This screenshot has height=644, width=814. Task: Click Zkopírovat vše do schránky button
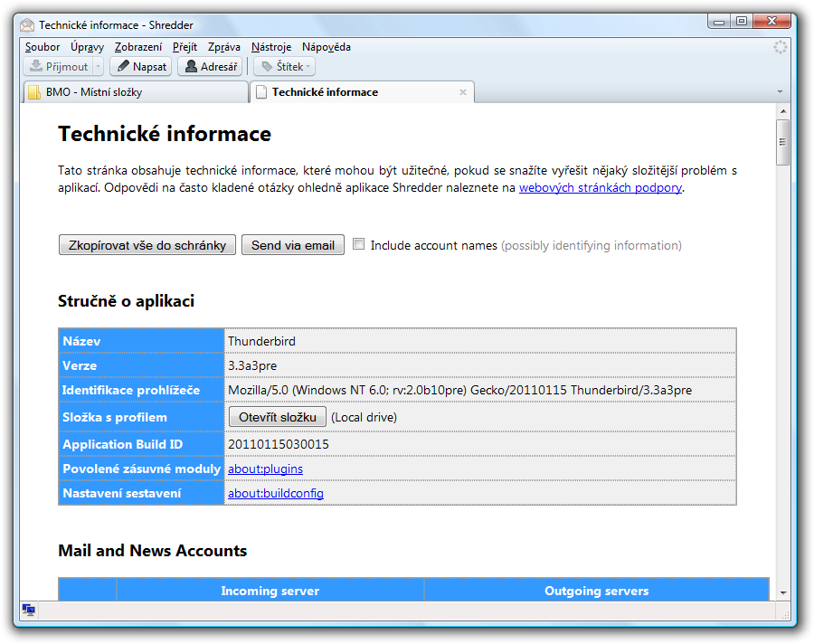[x=147, y=245]
